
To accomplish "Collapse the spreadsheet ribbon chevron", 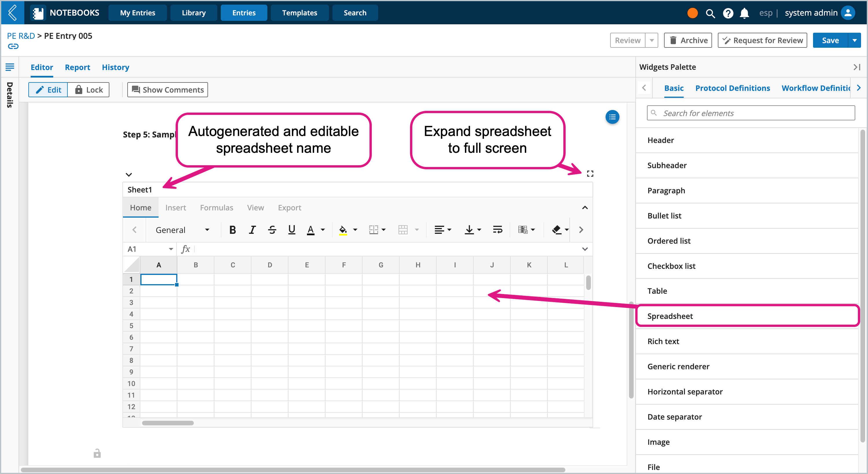I will pos(585,208).
